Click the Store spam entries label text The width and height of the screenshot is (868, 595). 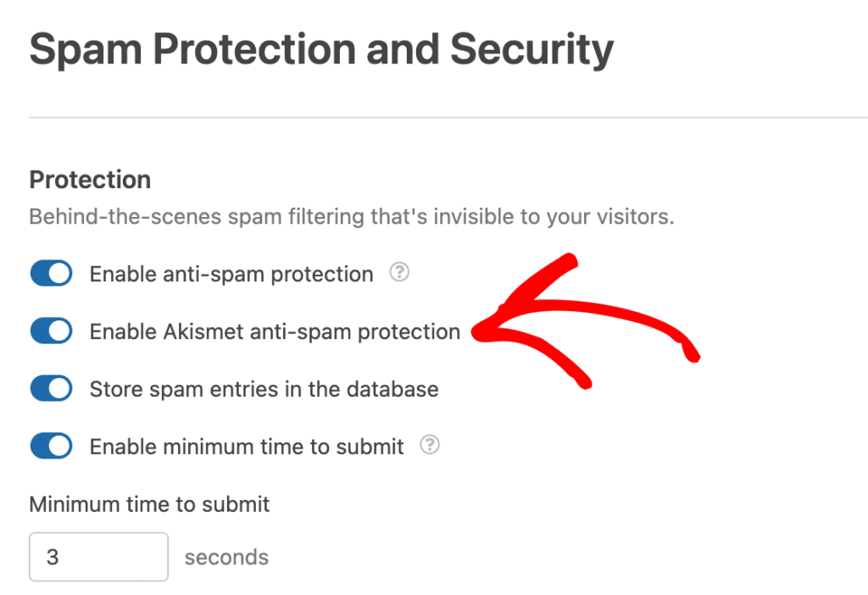point(263,388)
